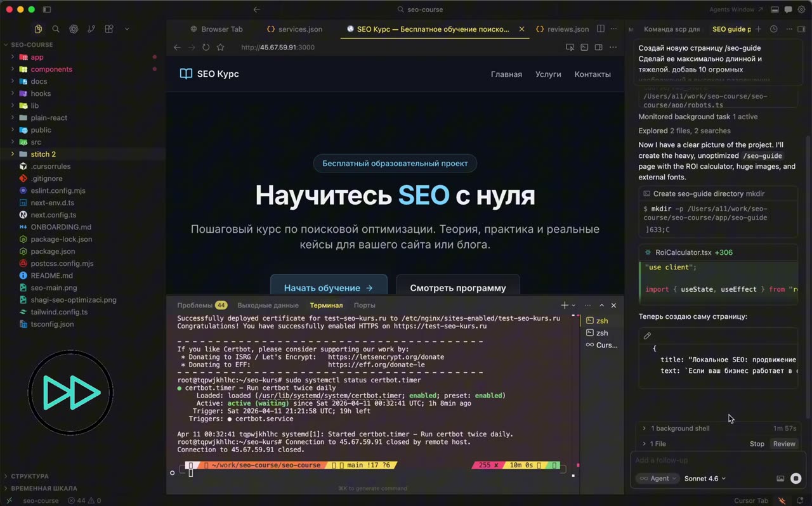The height and width of the screenshot is (506, 812).
Task: Switch to Команда scp для chat tab
Action: tap(672, 29)
